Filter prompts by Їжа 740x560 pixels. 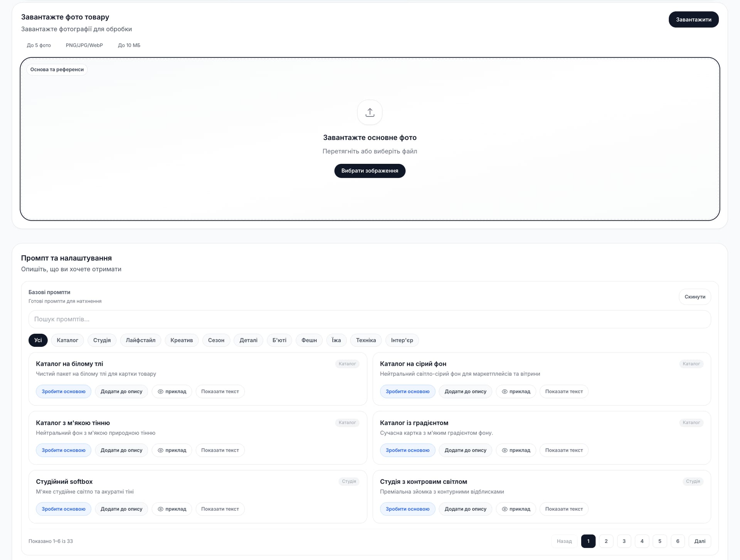pos(336,340)
